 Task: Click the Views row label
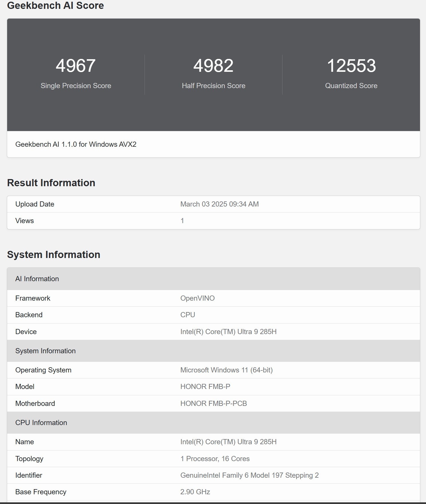coord(25,221)
